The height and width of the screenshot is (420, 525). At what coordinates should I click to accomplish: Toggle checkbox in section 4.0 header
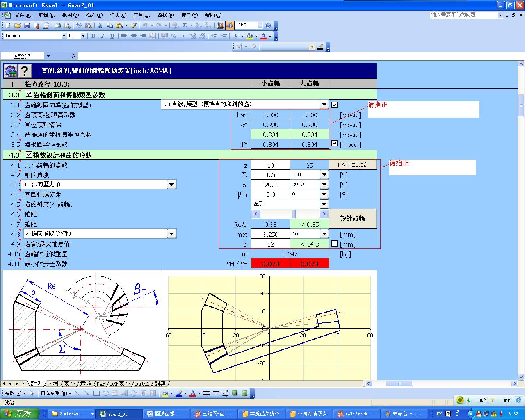(x=29, y=155)
